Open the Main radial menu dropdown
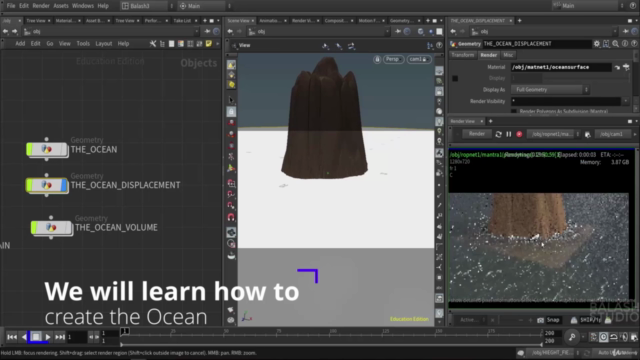Viewport: 640px width, 360px height. click(x=205, y=6)
